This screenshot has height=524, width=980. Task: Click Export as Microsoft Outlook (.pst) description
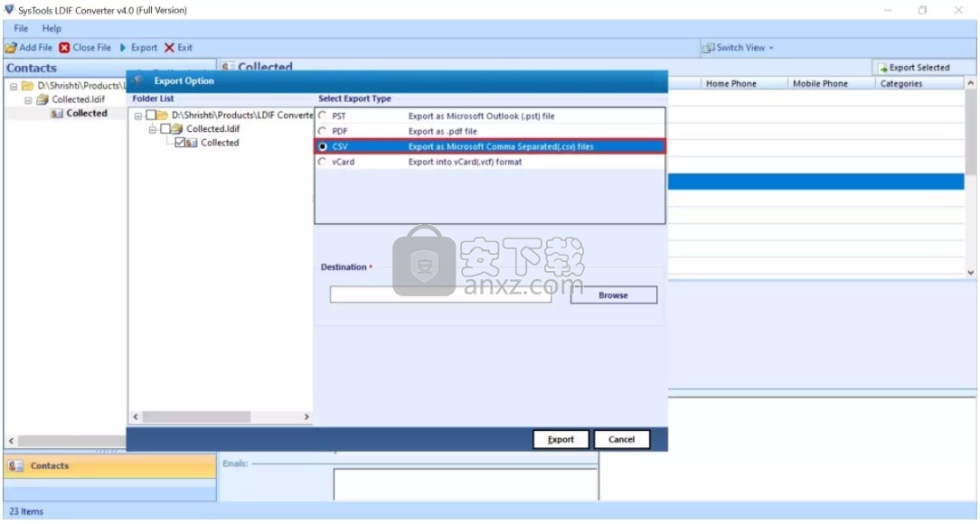pyautogui.click(x=481, y=117)
